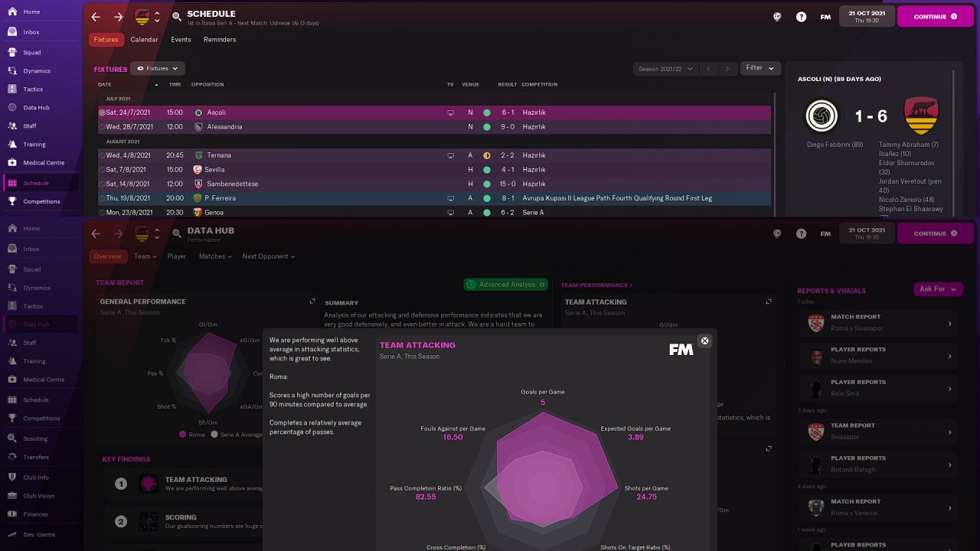
Task: Toggle the tick on the Ascoli fixture row
Action: (102, 112)
